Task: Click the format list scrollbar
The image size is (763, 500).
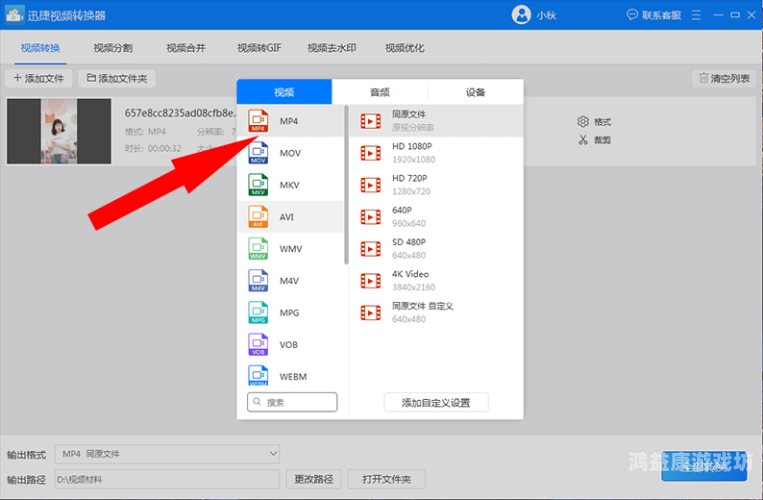Action: tap(346, 185)
